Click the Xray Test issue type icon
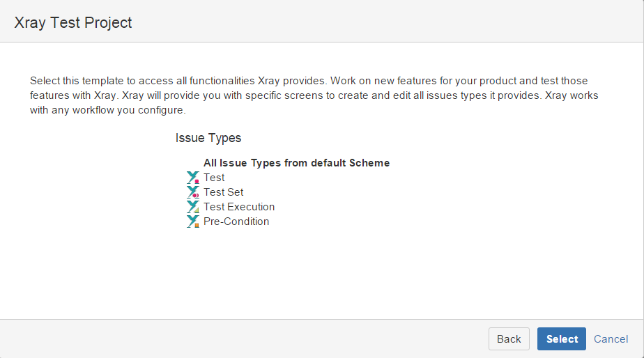Viewport: 644px width, 358px height. [x=192, y=178]
